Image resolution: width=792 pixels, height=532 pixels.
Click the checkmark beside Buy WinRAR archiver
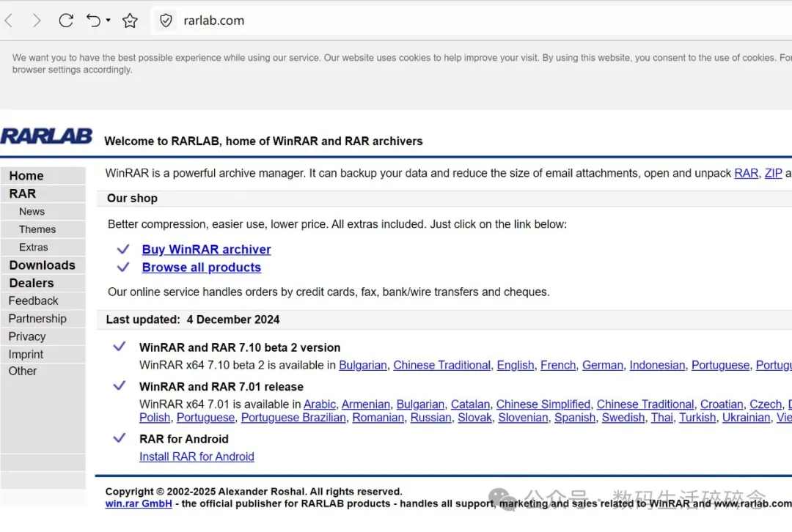[x=122, y=249]
